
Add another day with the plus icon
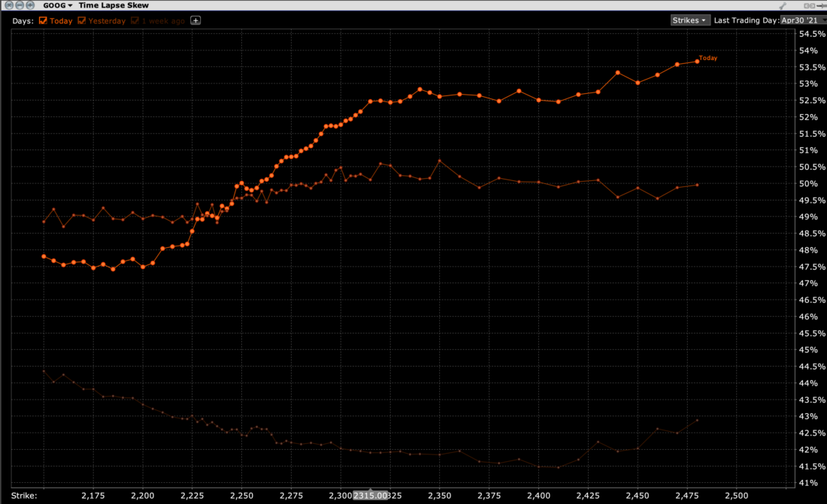pyautogui.click(x=195, y=20)
